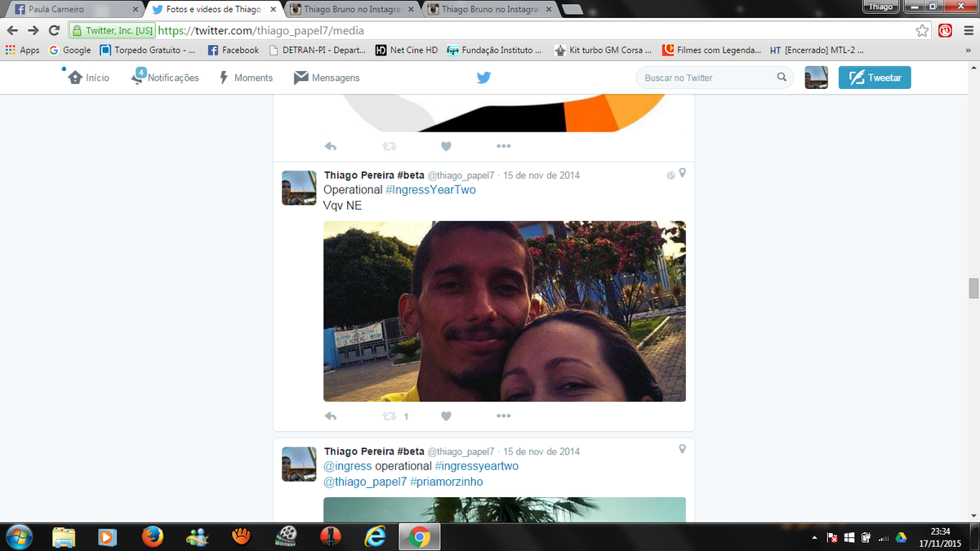Click the browser address bar URL
This screenshot has height=551, width=980.
(261, 30)
